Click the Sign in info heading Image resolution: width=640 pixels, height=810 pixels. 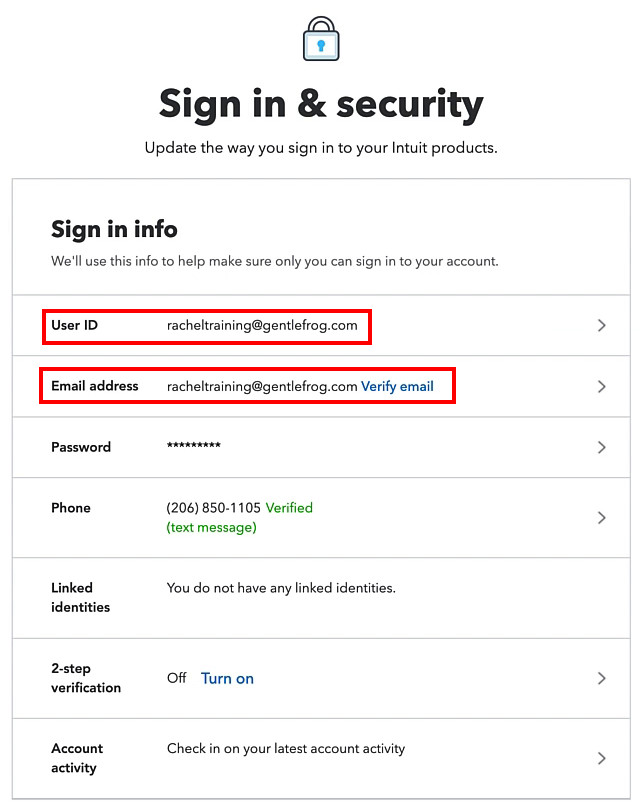pyautogui.click(x=114, y=229)
